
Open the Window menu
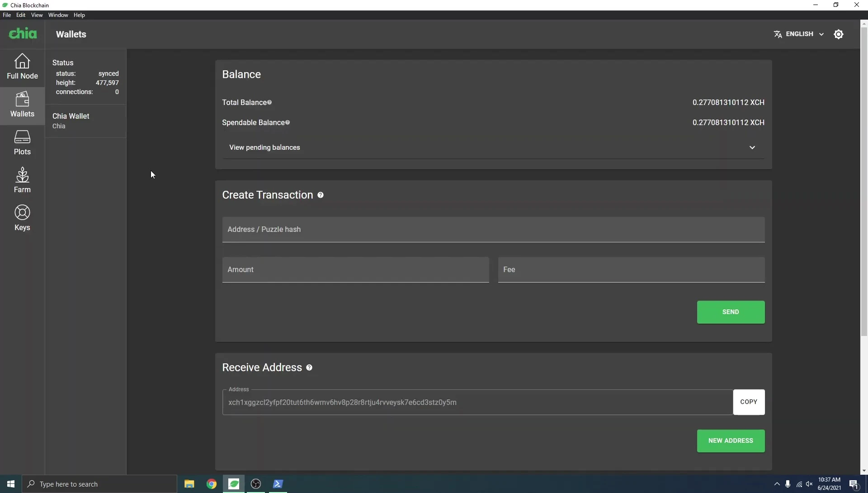point(58,15)
